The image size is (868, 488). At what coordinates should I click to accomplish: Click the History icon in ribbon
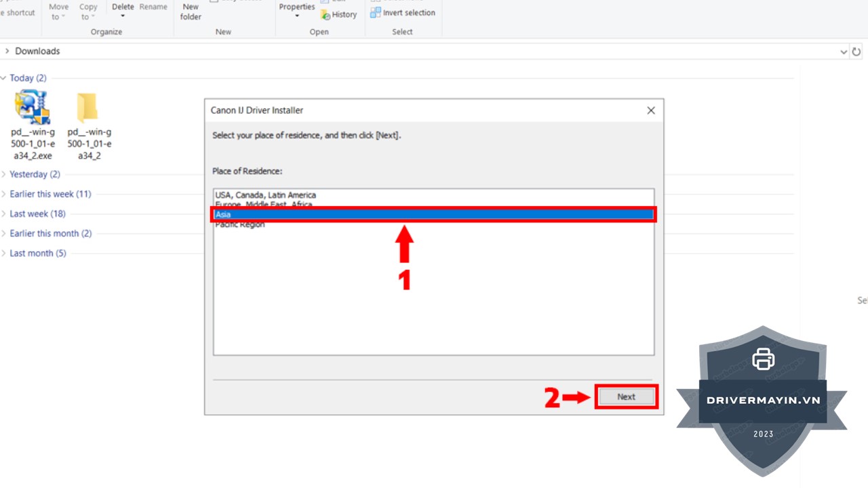(326, 14)
